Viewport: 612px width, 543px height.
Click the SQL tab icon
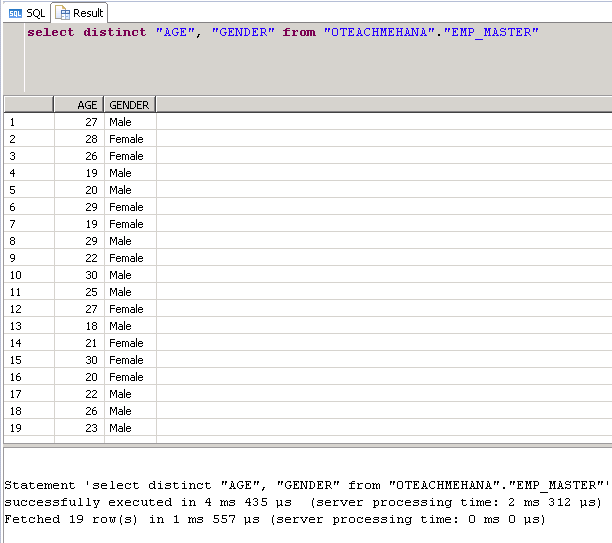pyautogui.click(x=15, y=14)
